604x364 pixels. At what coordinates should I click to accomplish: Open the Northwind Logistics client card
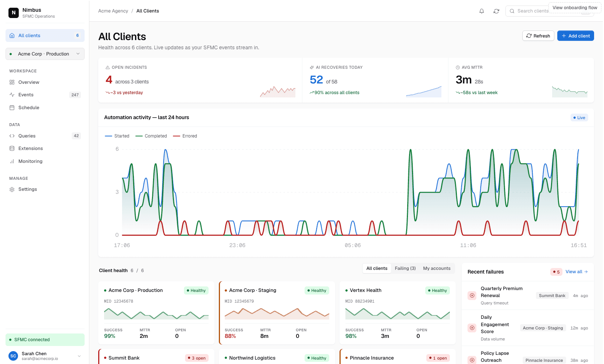[277, 357]
